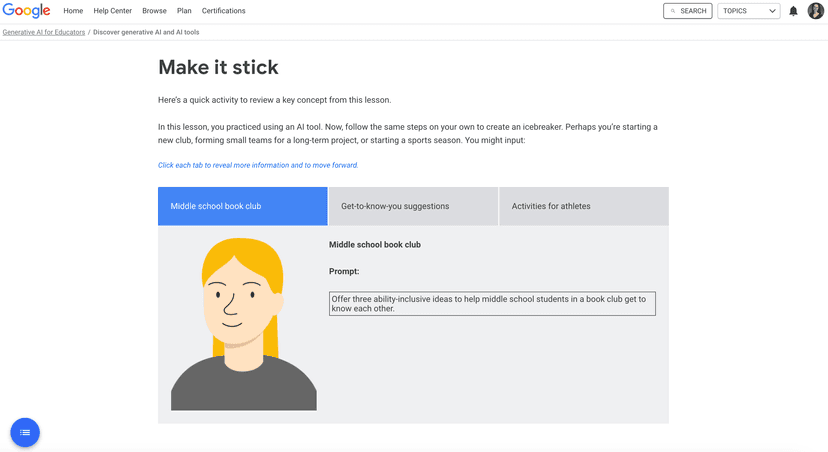Screen dimensions: 828x452
Task: Open the Plan navigation item
Action: tap(184, 11)
